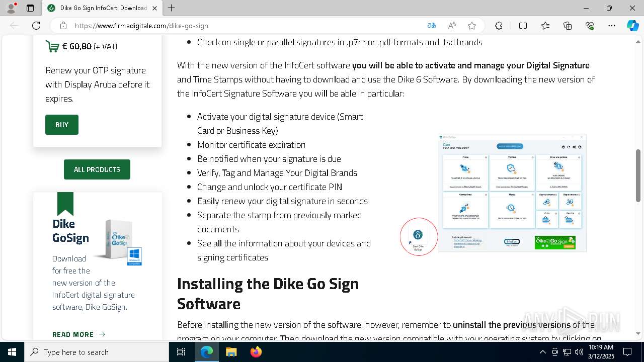The width and height of the screenshot is (644, 362).
Task: Open Collections panel
Action: pos(568,26)
